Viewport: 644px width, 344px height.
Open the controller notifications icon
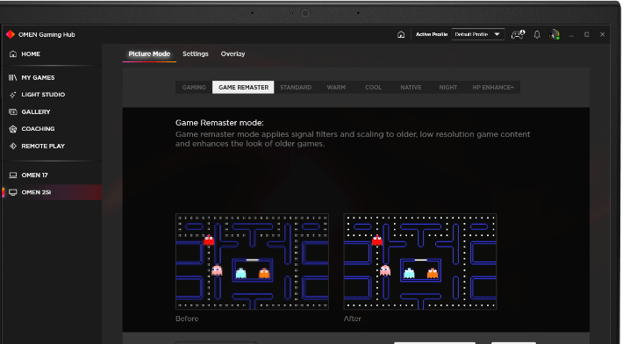(518, 34)
